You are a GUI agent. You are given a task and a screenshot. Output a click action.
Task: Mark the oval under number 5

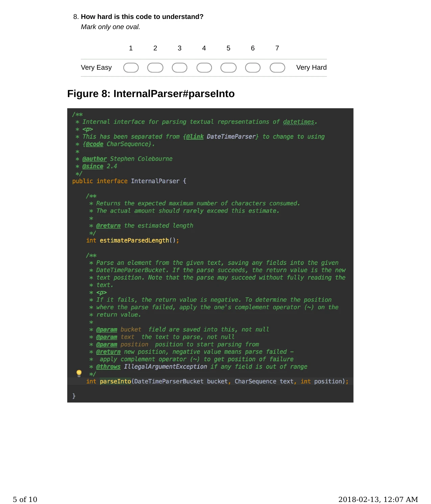[229, 68]
